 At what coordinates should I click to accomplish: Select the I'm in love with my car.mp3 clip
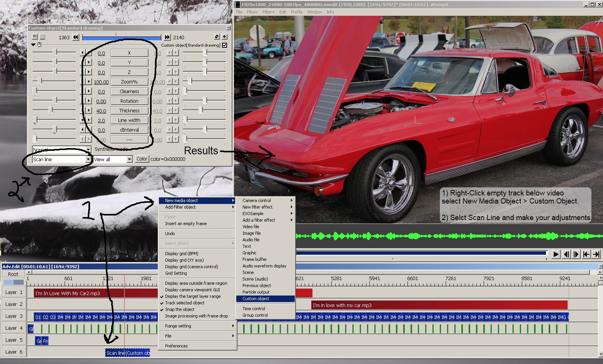(439, 305)
